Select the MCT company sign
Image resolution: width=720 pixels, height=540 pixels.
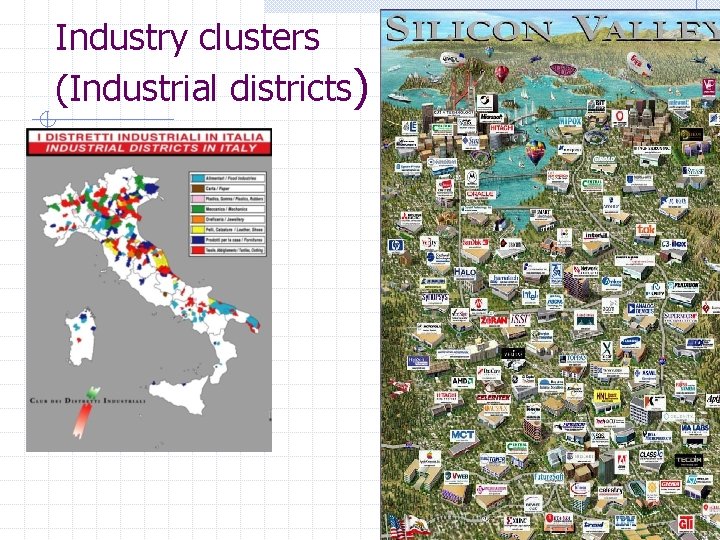tap(462, 434)
